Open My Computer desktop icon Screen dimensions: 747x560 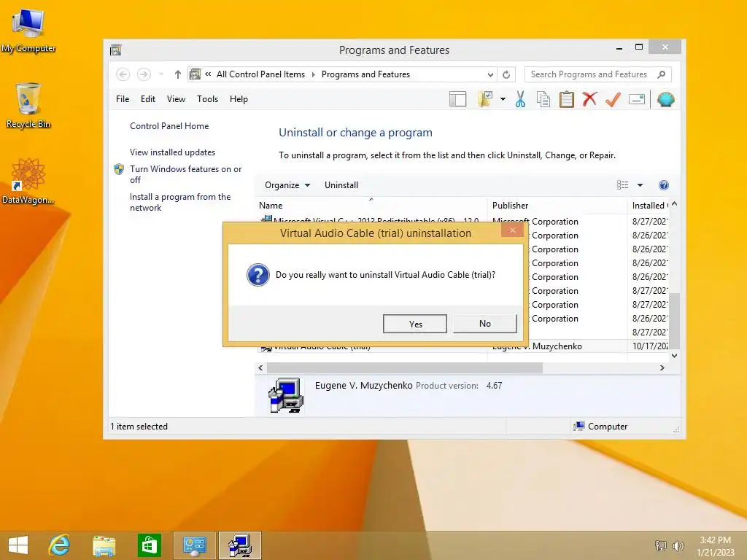coord(28,31)
